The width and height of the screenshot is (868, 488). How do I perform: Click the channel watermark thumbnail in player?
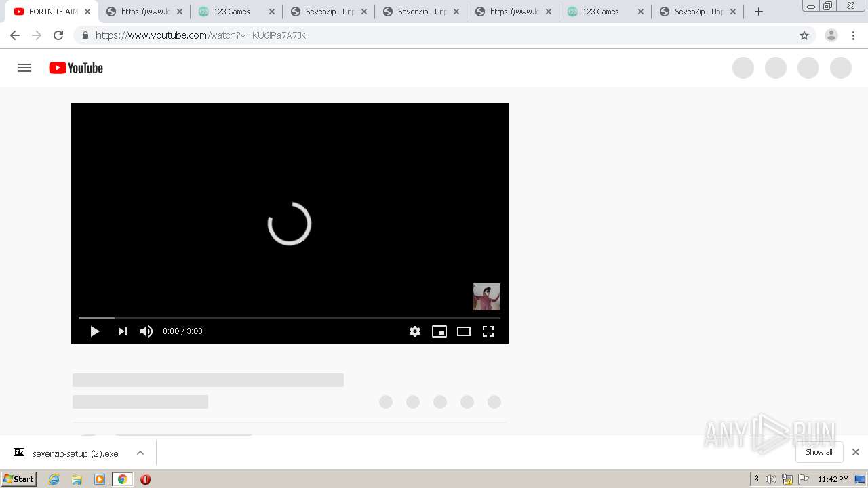pyautogui.click(x=487, y=297)
